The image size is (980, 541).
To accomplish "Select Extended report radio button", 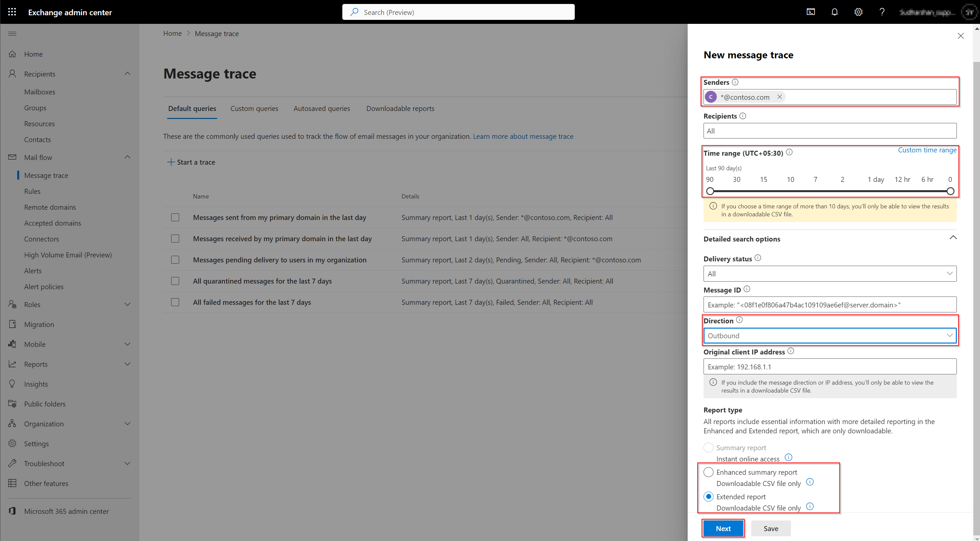I will click(709, 496).
